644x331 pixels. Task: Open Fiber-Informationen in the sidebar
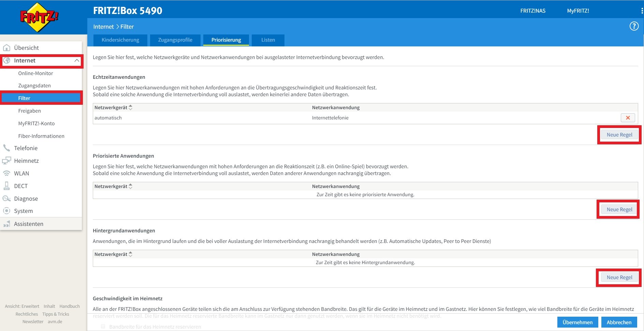[x=41, y=136]
